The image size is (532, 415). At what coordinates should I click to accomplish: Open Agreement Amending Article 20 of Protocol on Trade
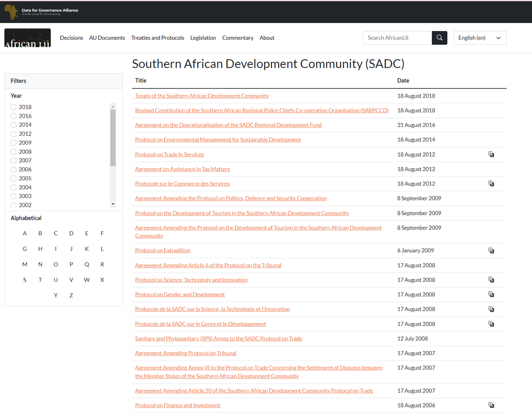(254, 391)
